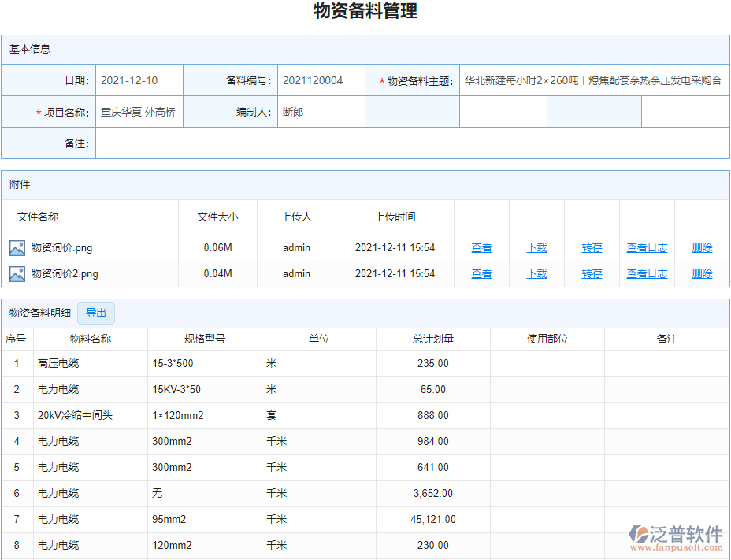Select the 项目名称 field 重庆华夏 外高桥

tap(139, 111)
